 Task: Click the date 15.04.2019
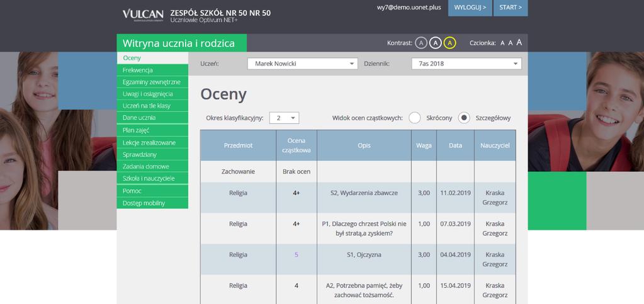coord(456,286)
